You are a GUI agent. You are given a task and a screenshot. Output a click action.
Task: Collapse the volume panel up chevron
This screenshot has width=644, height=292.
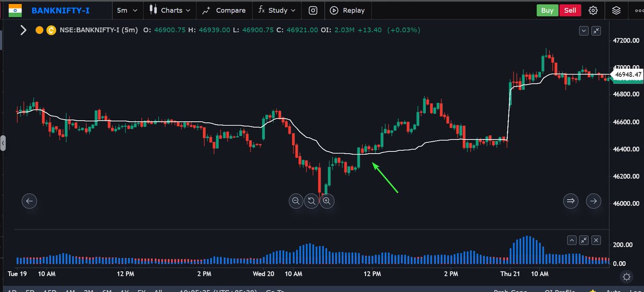point(572,240)
